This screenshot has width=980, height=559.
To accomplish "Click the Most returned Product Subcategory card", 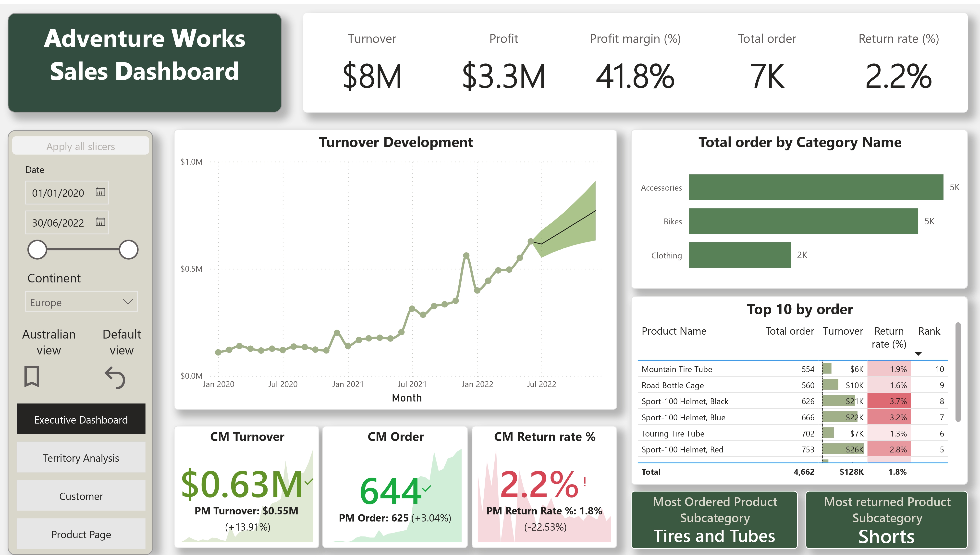I will pyautogui.click(x=887, y=520).
